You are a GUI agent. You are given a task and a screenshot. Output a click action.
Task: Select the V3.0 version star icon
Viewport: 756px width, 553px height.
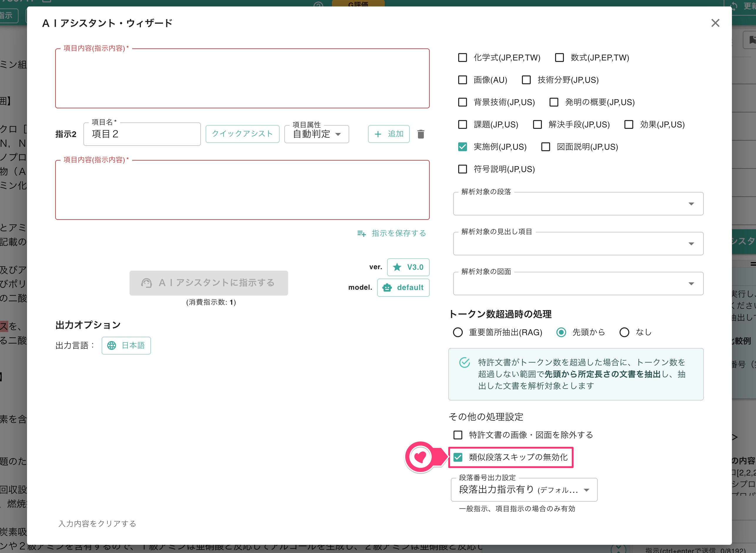tap(397, 267)
